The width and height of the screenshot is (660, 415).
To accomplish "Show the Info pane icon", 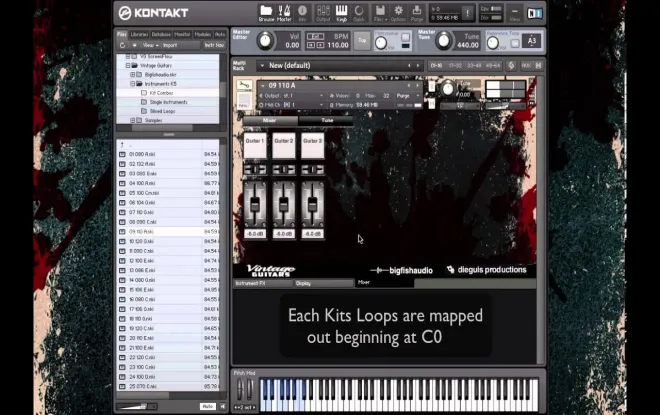I will pos(302,13).
